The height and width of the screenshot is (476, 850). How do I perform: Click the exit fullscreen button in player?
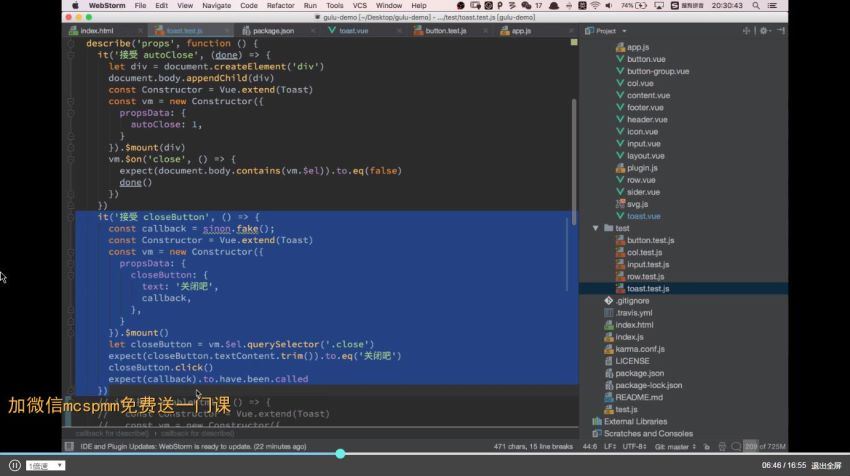[x=825, y=465]
